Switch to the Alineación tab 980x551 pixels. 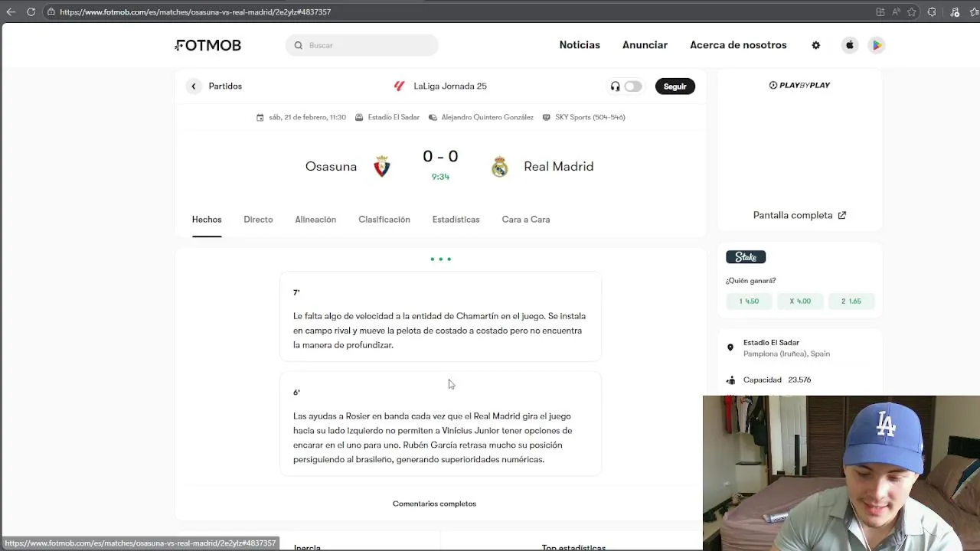pyautogui.click(x=315, y=220)
